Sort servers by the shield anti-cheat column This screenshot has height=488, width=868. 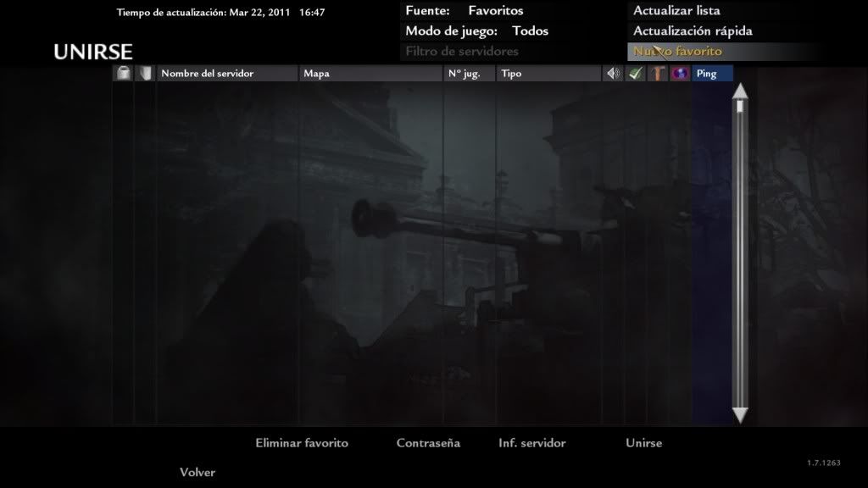pyautogui.click(x=145, y=73)
